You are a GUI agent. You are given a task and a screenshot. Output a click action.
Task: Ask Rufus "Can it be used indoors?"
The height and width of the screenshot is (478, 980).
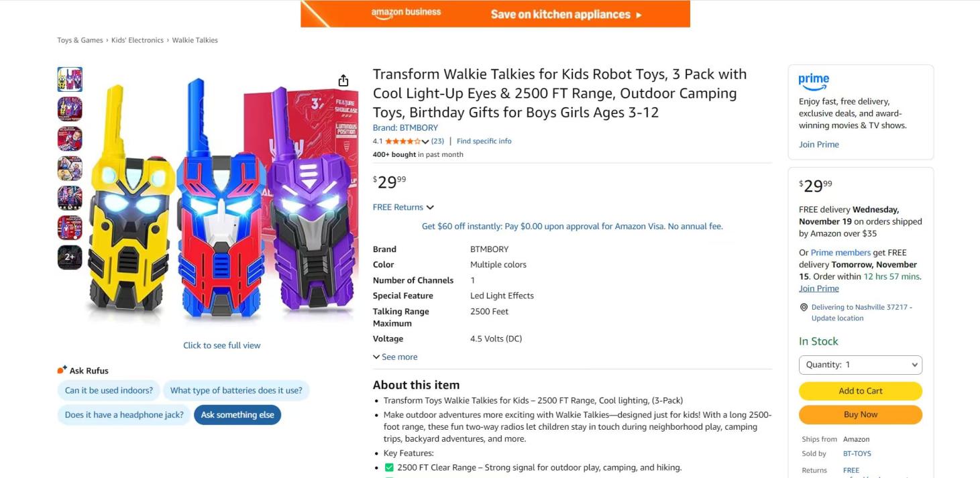109,390
